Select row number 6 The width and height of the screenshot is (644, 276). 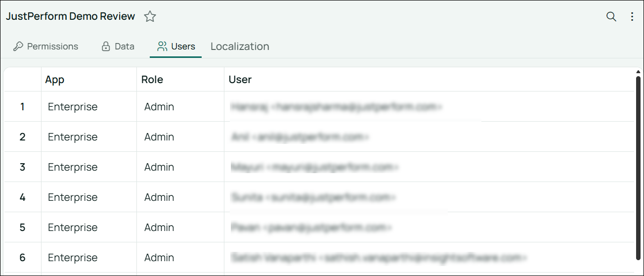coord(22,258)
